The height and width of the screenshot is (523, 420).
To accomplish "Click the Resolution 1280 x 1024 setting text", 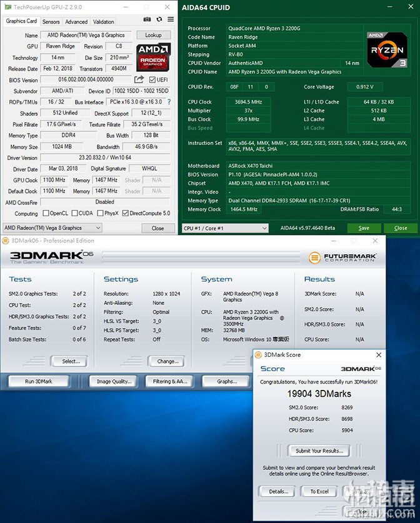I will (166, 294).
